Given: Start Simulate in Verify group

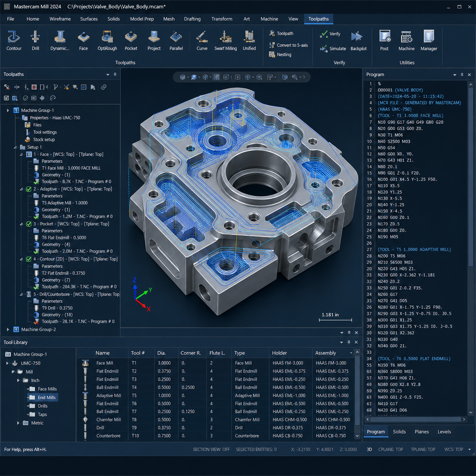Looking at the screenshot, I should click(333, 49).
